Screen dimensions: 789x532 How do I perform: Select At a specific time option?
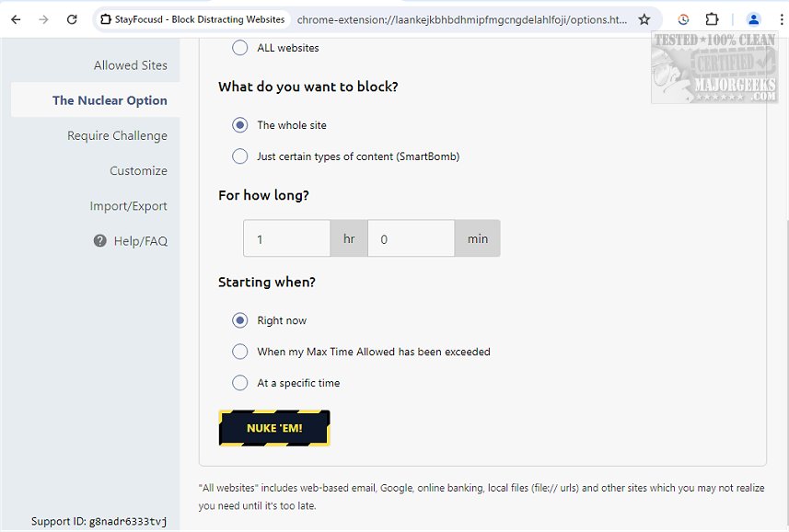tap(240, 383)
